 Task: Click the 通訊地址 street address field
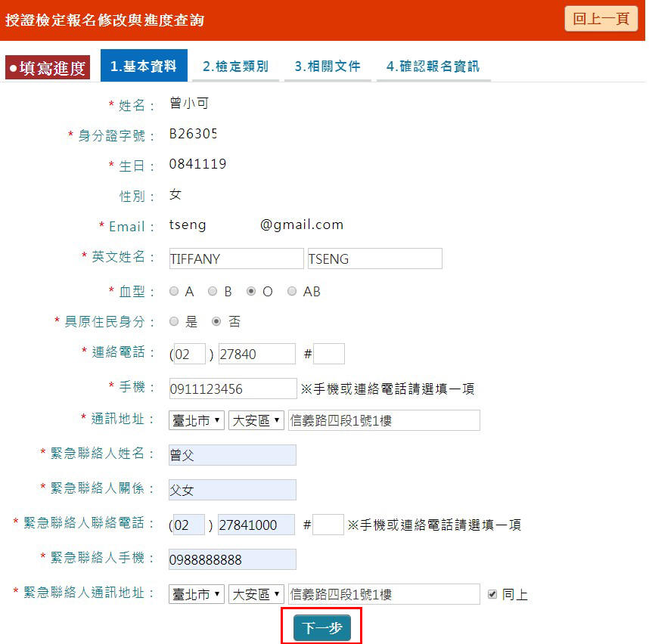pyautogui.click(x=384, y=420)
